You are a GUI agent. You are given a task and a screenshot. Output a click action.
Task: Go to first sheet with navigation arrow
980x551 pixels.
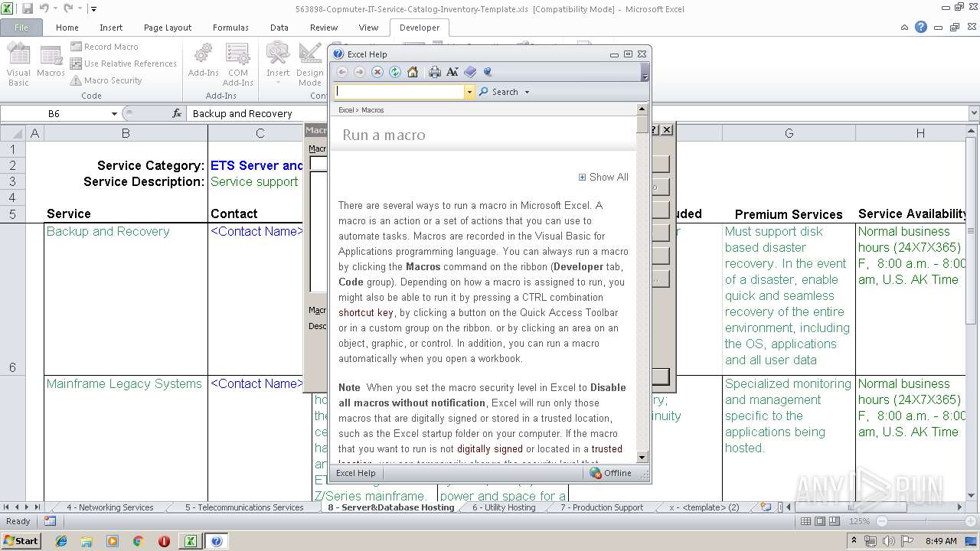pos(6,507)
